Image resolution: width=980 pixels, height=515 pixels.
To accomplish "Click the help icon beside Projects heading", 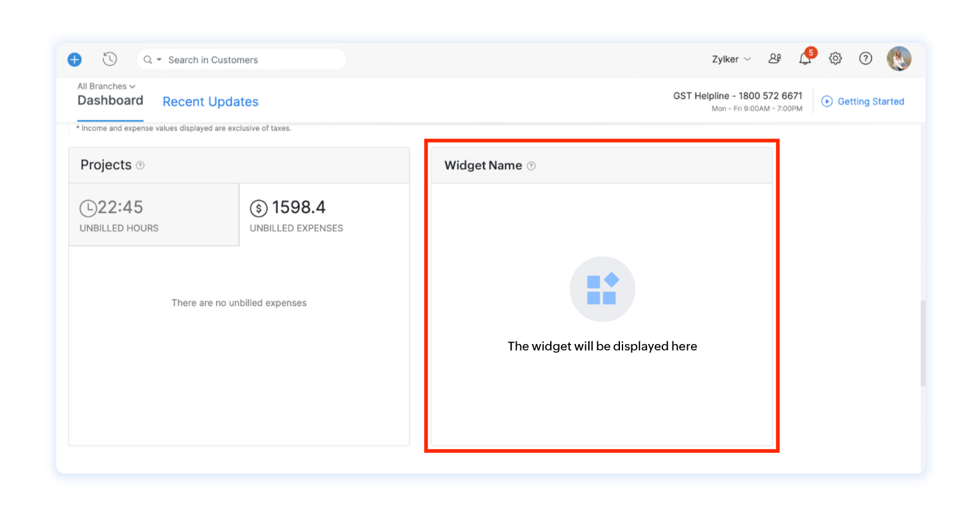I will pos(139,165).
